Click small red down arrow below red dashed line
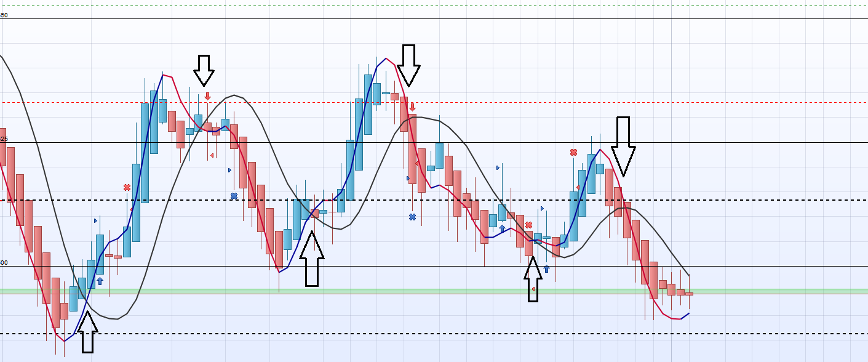This screenshot has width=868, height=362. (412, 107)
